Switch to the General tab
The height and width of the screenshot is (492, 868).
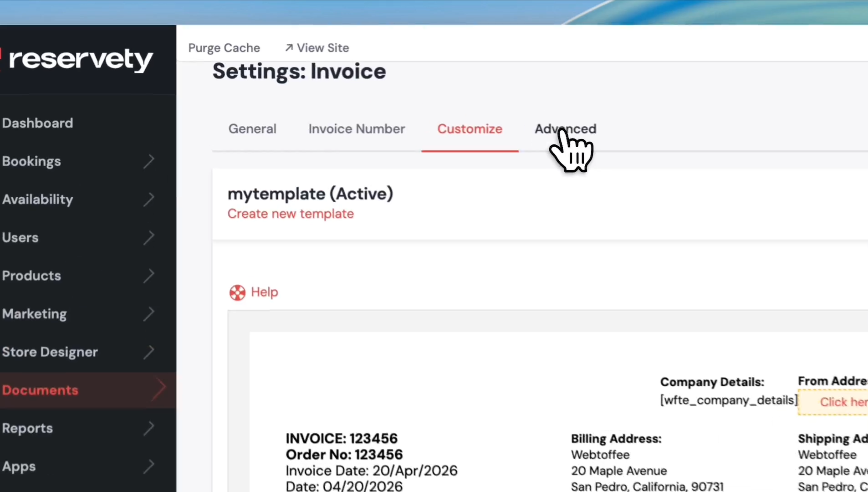252,129
